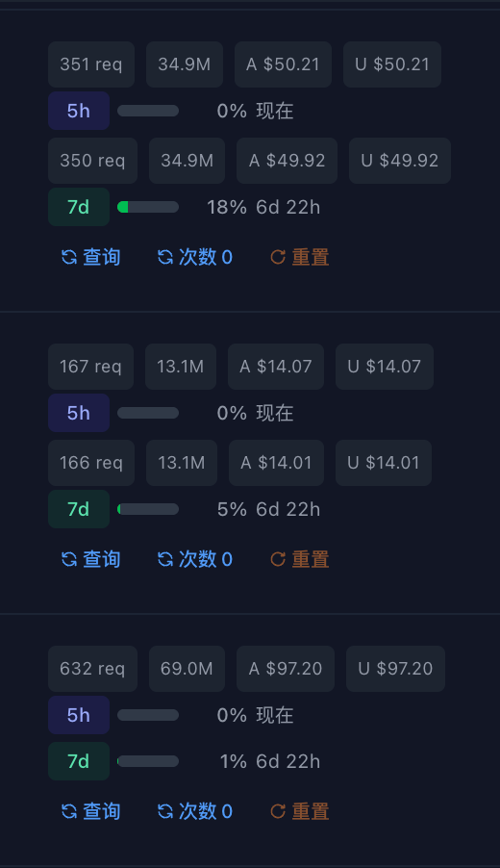Click 次数 0 sync icon in 167 req card
Image resolution: width=500 pixels, height=868 pixels.
coord(165,559)
